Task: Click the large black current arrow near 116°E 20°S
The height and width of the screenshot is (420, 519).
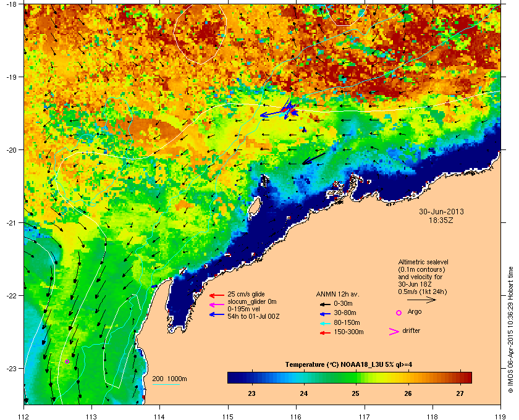Action: pyautogui.click(x=314, y=159)
